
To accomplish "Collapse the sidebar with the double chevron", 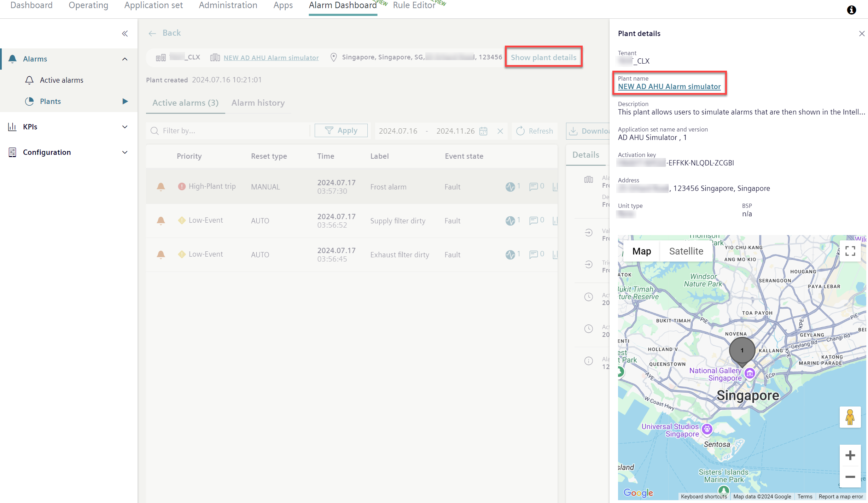I will point(125,34).
